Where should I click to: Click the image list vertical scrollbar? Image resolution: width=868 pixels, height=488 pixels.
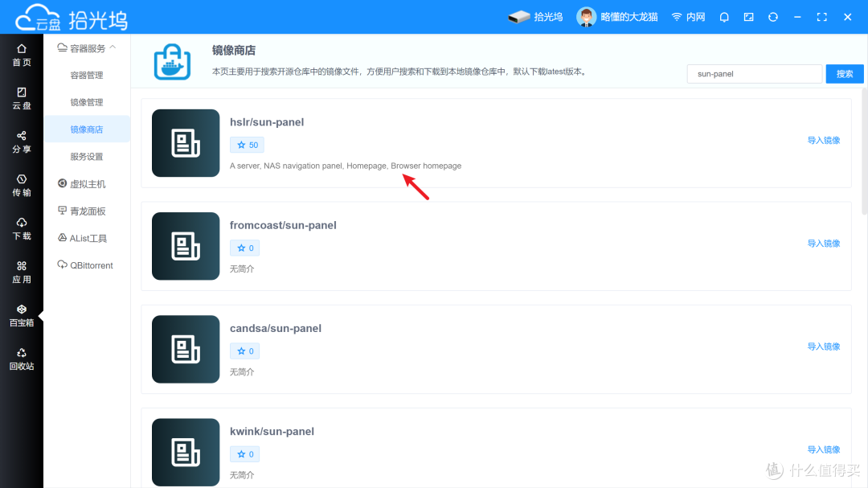tap(865, 151)
